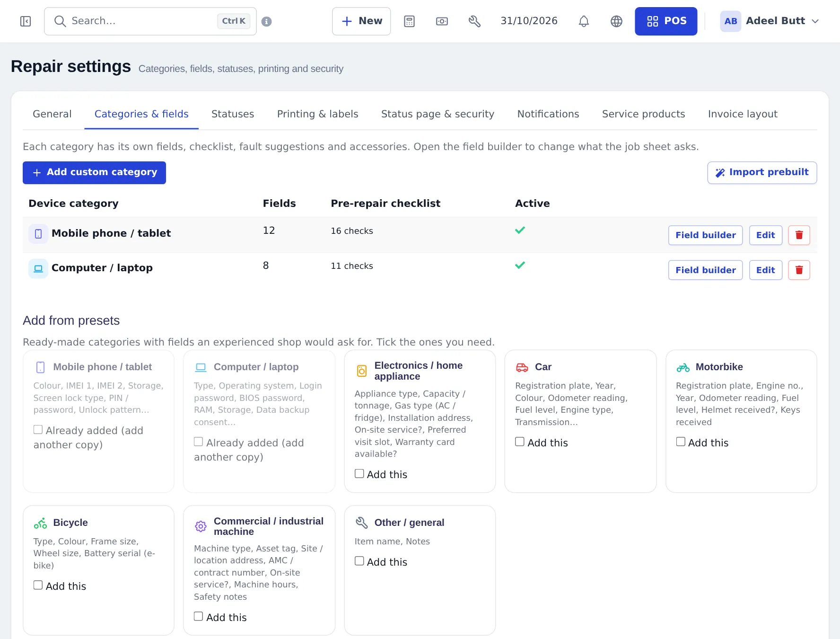Image resolution: width=840 pixels, height=639 pixels.
Task: Open Field builder for Computer / laptop
Action: pyautogui.click(x=705, y=270)
